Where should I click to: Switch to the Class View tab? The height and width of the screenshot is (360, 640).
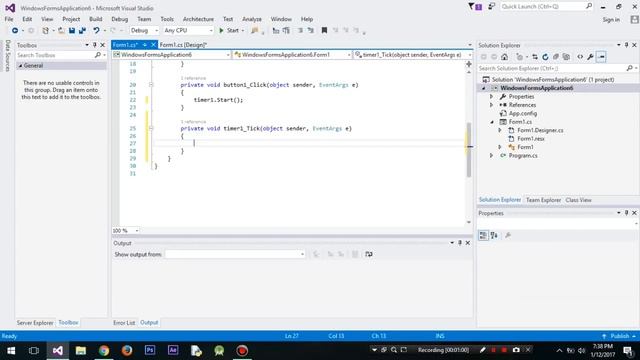[x=578, y=200]
